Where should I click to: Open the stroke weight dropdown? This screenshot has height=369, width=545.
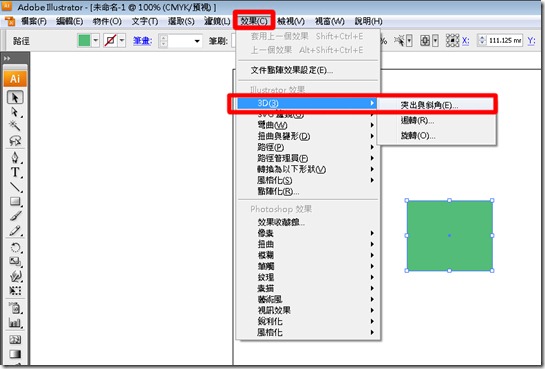point(197,41)
